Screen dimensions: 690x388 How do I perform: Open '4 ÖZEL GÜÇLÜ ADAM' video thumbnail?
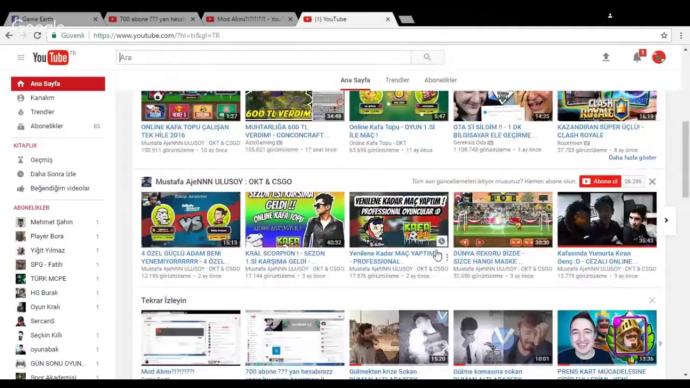pos(191,220)
